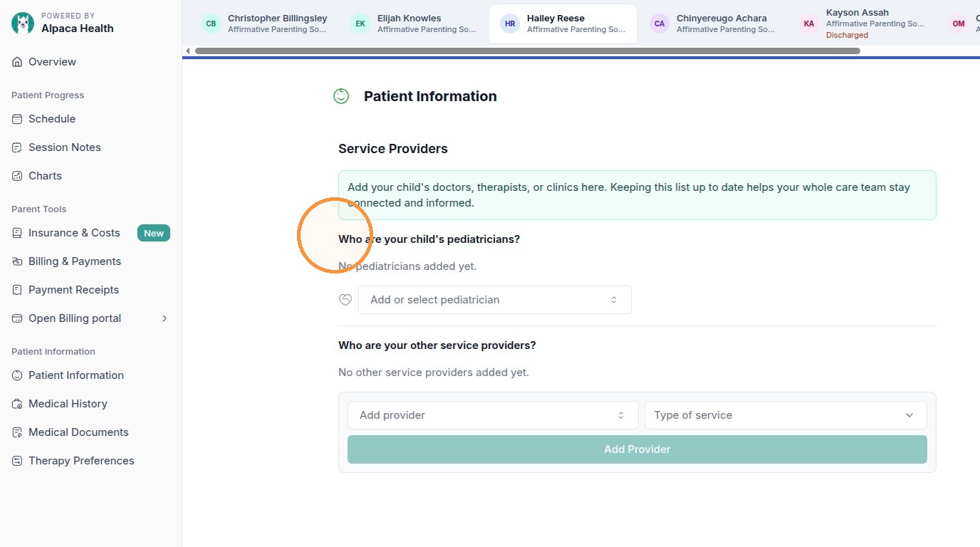
Task: Select the Kayson Assah discharged tab
Action: pyautogui.click(x=864, y=24)
